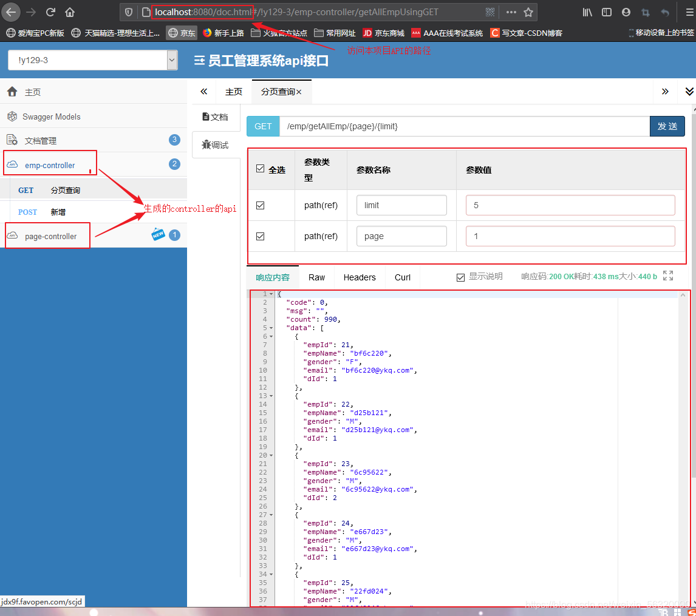
Task: Toggle the sidebar view icon
Action: pos(606,12)
